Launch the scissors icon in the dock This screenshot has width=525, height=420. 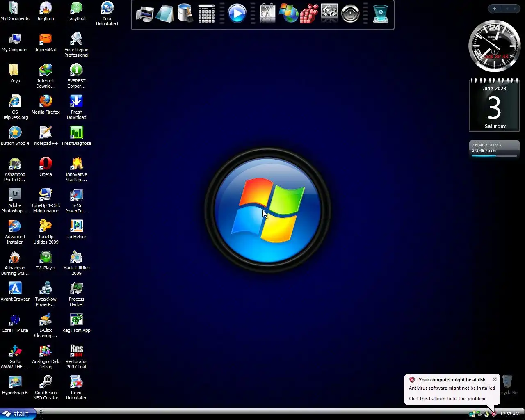click(x=268, y=14)
